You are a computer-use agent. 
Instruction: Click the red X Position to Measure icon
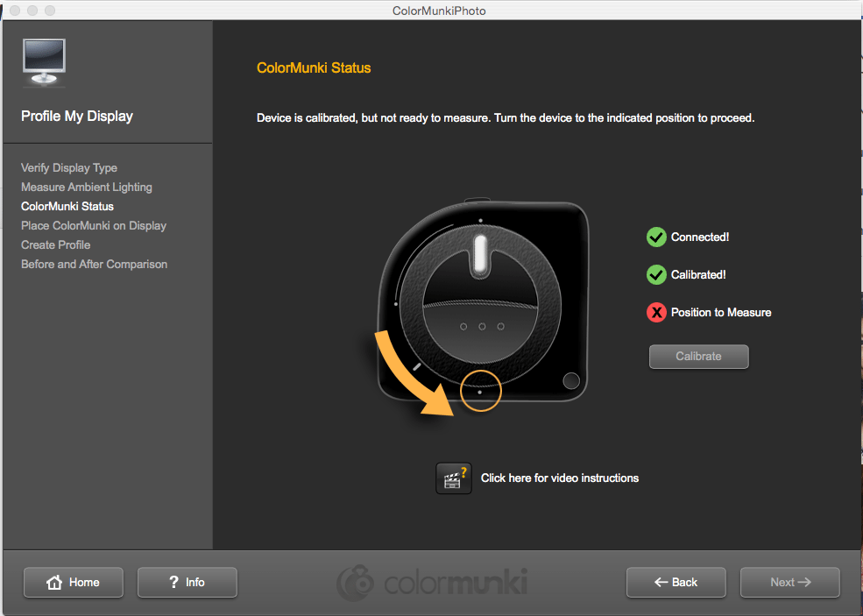(x=656, y=313)
